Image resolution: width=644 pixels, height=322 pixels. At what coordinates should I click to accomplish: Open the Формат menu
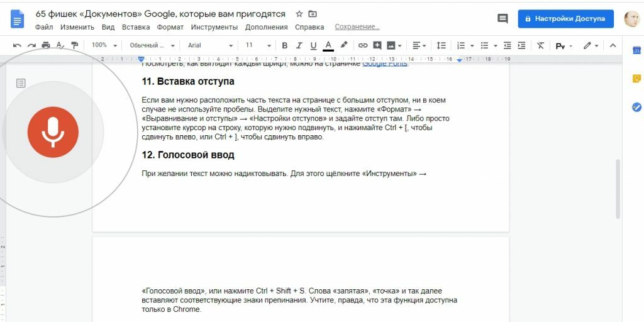coord(170,27)
